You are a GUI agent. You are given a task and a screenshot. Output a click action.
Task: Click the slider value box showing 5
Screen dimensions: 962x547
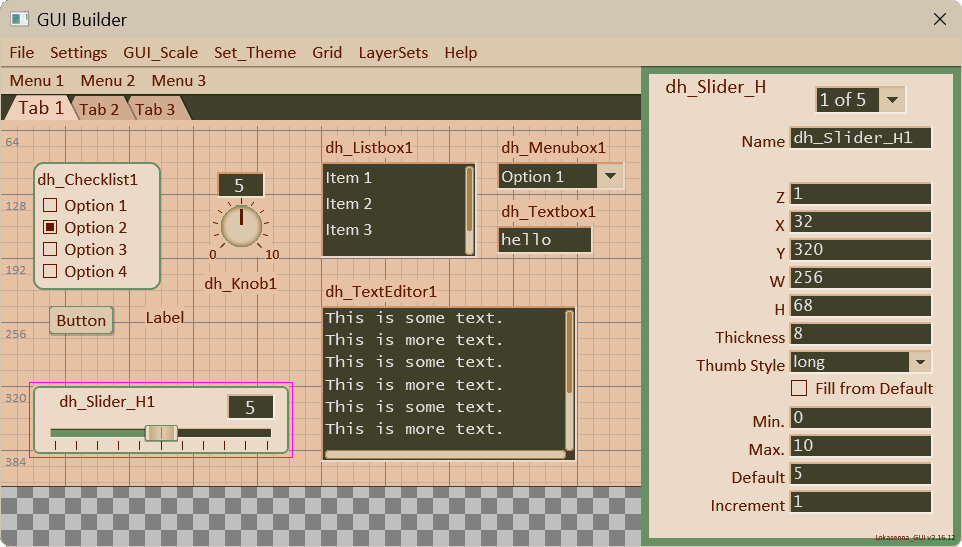coord(250,407)
